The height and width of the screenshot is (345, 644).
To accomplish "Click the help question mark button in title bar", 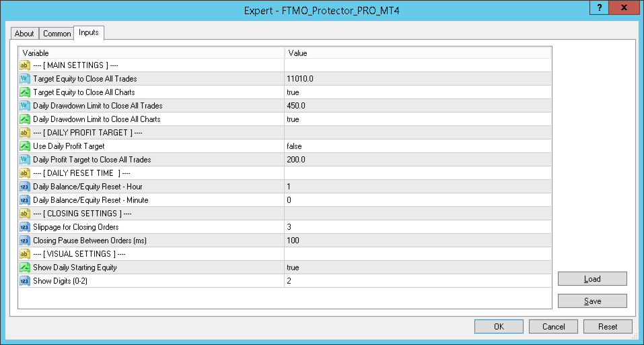I will click(x=600, y=8).
